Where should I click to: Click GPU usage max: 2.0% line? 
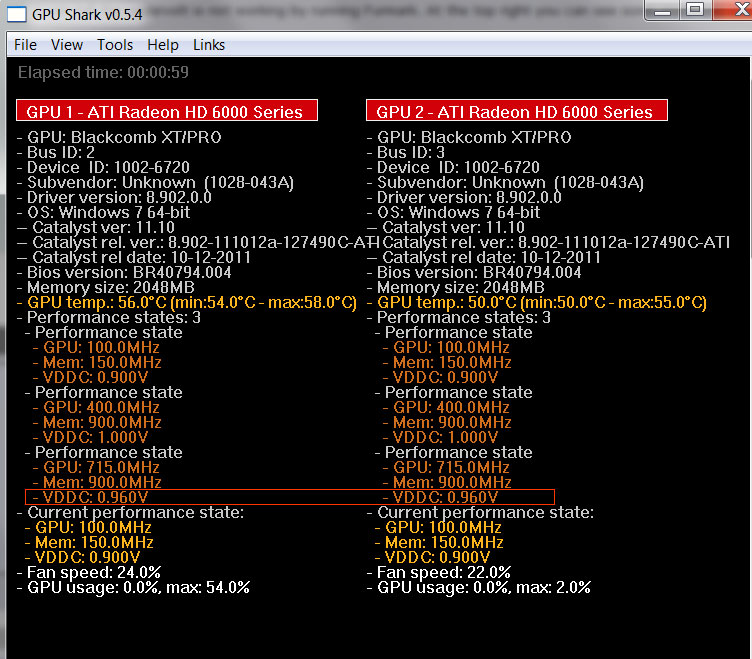click(479, 588)
